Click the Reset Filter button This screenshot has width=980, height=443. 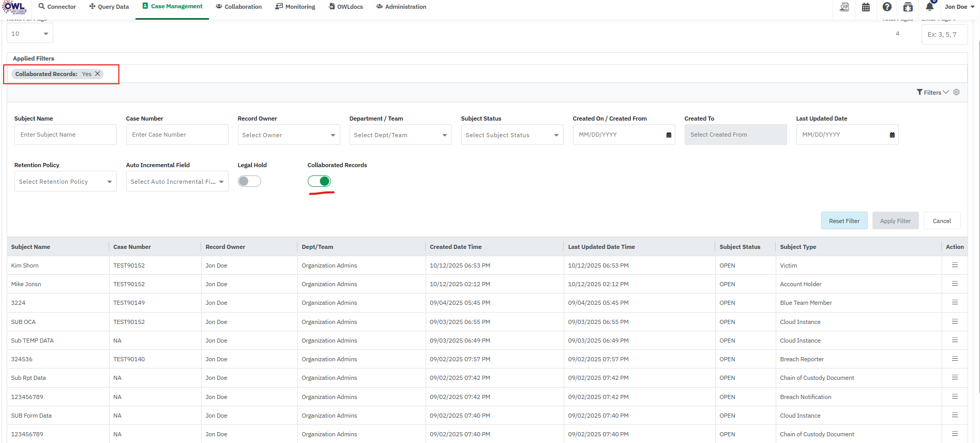[x=844, y=221]
